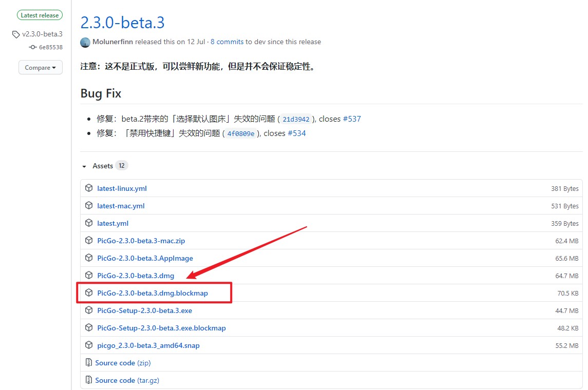The image size is (588, 390).
Task: Open commit 6e85538 link
Action: 51,47
